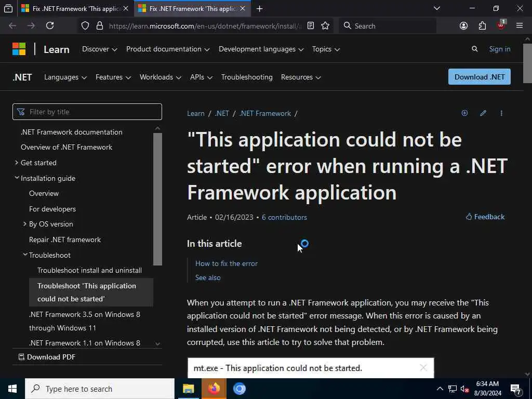Click the .NET Framework breadcrumb link
The image size is (532, 399).
click(x=265, y=113)
